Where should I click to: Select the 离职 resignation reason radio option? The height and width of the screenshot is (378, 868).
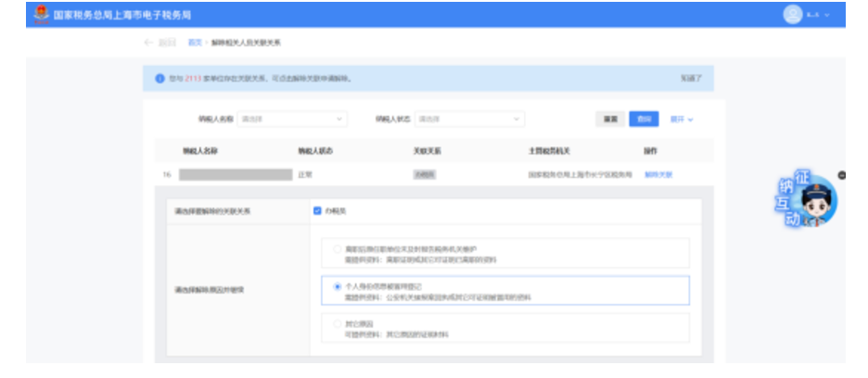tap(337, 248)
